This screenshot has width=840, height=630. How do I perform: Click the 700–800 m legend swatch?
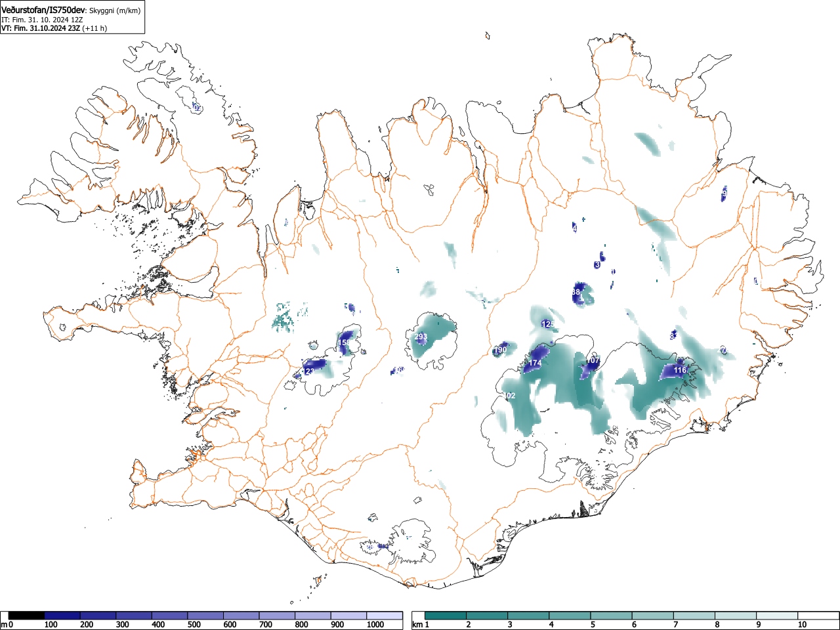[x=277, y=616]
